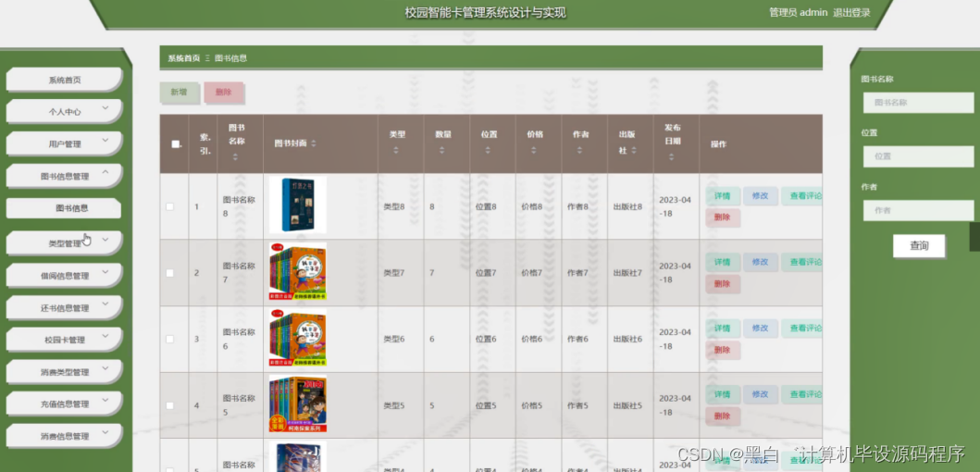Toggle the select-all checkbox in table header
This screenshot has width=980, height=472.
tap(175, 143)
